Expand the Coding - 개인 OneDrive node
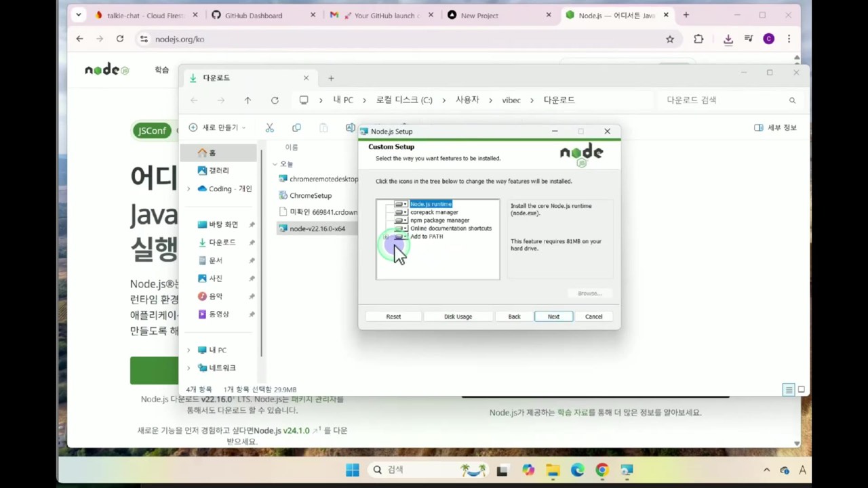This screenshot has width=868, height=488. 189,188
